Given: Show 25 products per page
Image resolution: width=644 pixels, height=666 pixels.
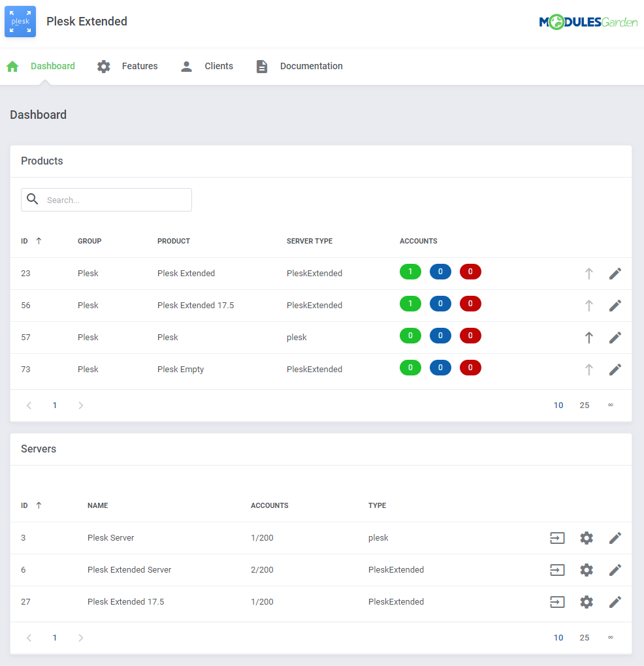Looking at the screenshot, I should pos(585,405).
